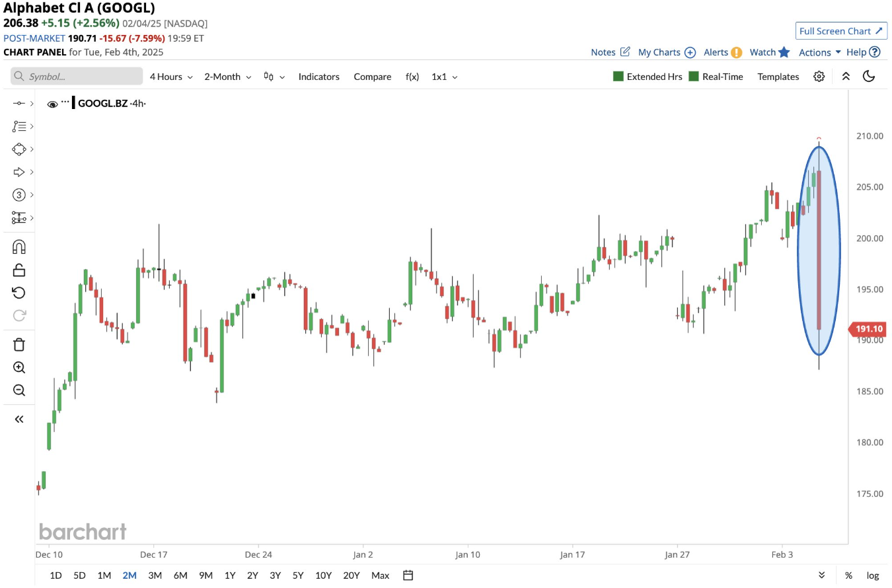Image resolution: width=892 pixels, height=588 pixels.
Task: Click the Notes pencil icon
Action: click(625, 52)
